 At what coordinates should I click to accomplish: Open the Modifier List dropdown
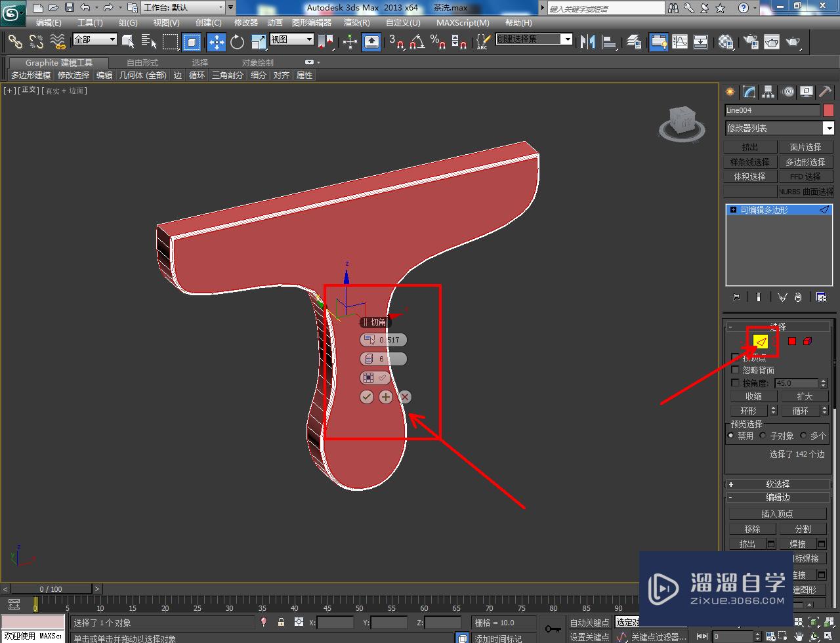pyautogui.click(x=779, y=128)
